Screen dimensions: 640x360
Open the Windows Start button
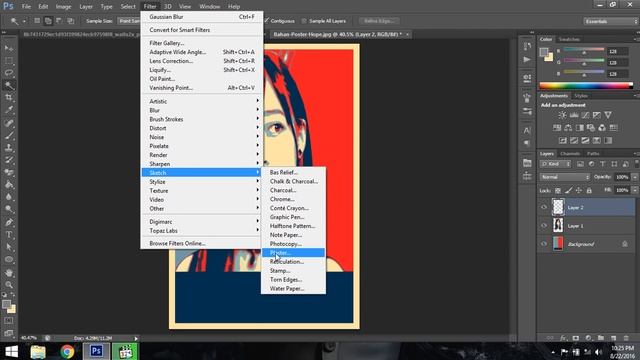(11, 351)
